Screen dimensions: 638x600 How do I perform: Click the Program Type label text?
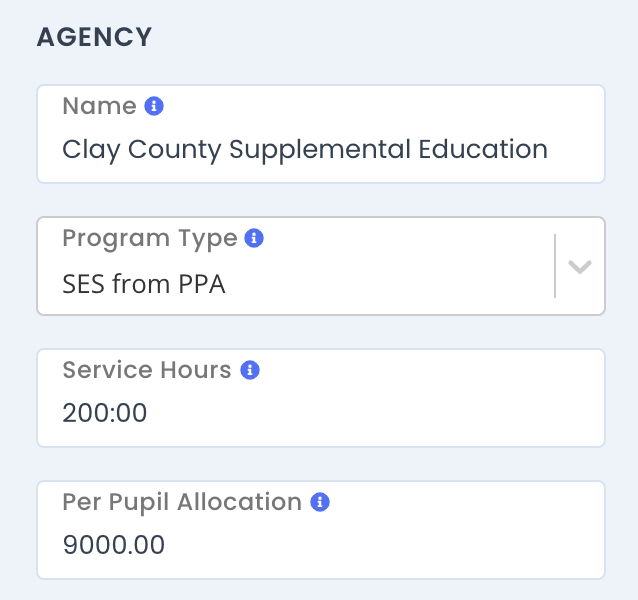coord(150,238)
